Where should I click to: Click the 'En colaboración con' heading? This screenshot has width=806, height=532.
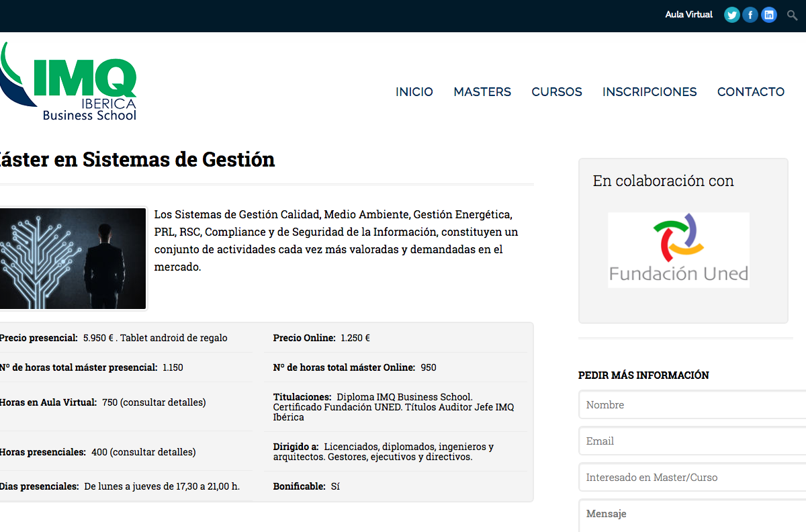(664, 181)
